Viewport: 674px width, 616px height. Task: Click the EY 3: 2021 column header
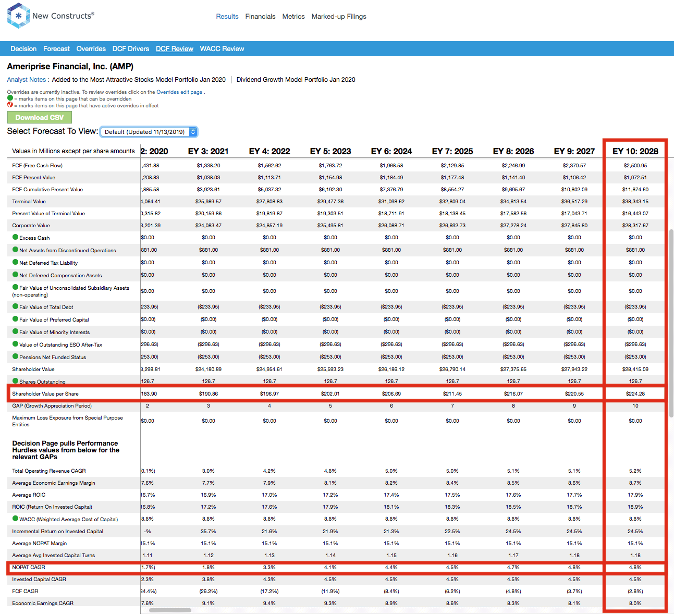click(209, 151)
